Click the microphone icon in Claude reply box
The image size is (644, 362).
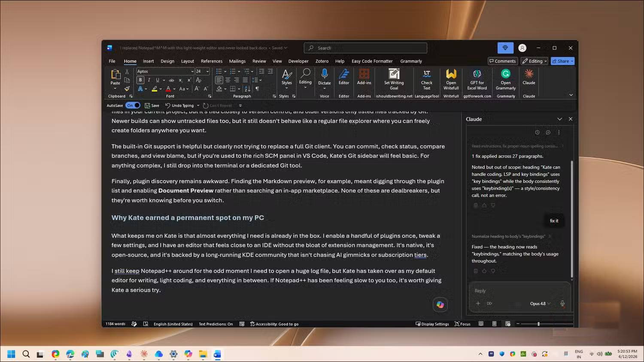[562, 303]
